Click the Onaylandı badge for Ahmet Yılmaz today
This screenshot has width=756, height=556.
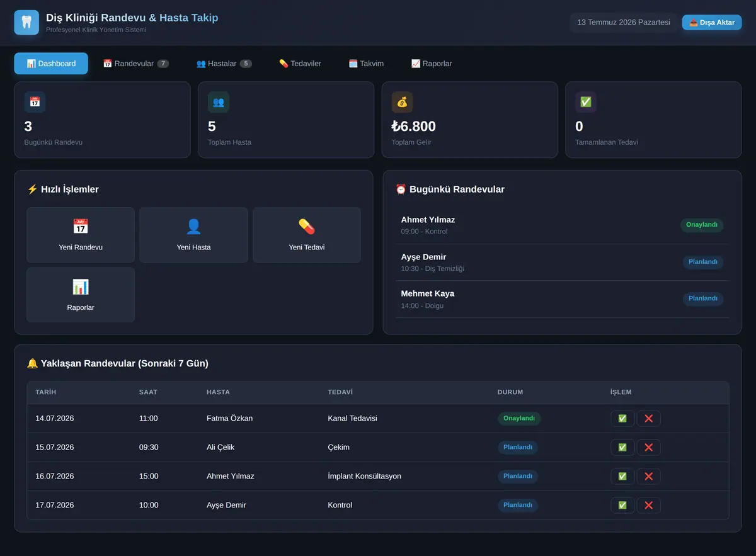pos(702,225)
